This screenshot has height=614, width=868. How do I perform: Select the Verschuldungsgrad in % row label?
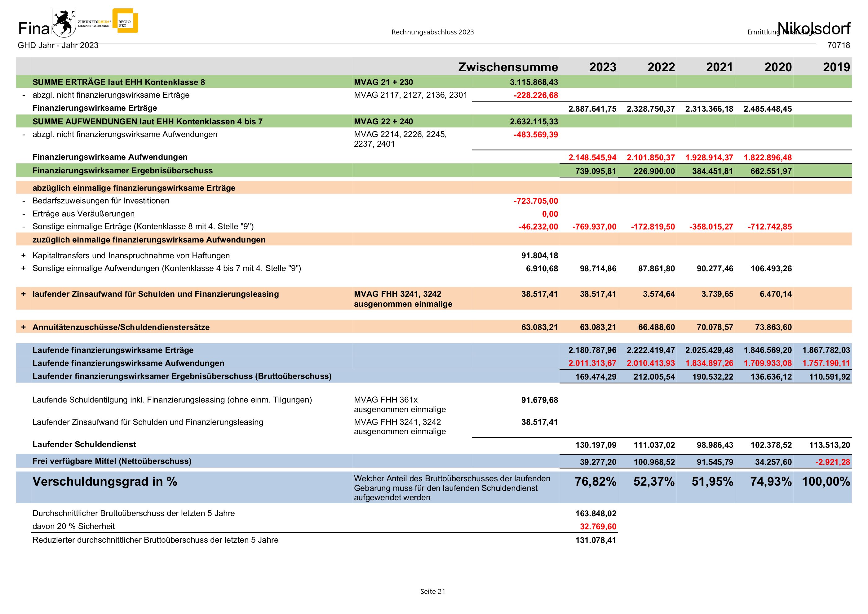pos(105,482)
